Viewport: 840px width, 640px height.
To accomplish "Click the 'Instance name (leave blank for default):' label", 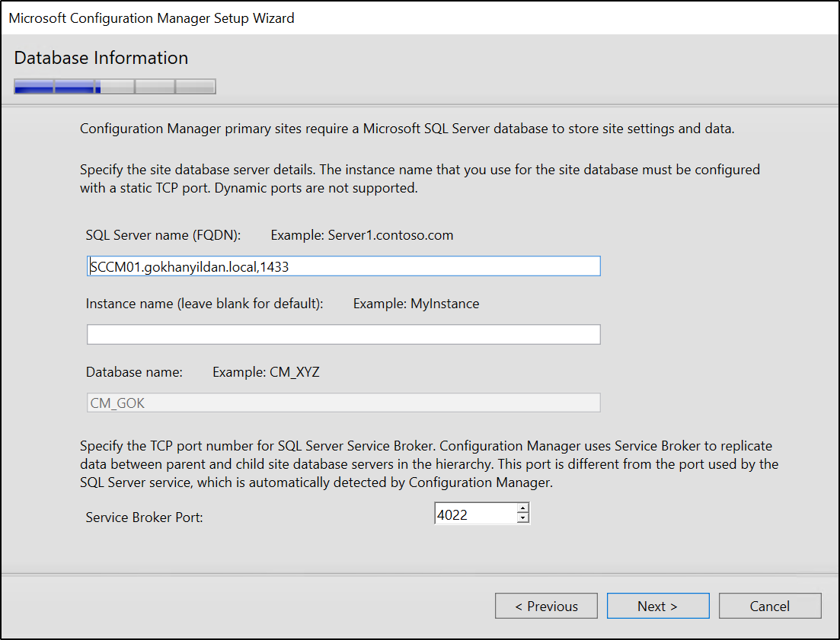I will point(205,304).
